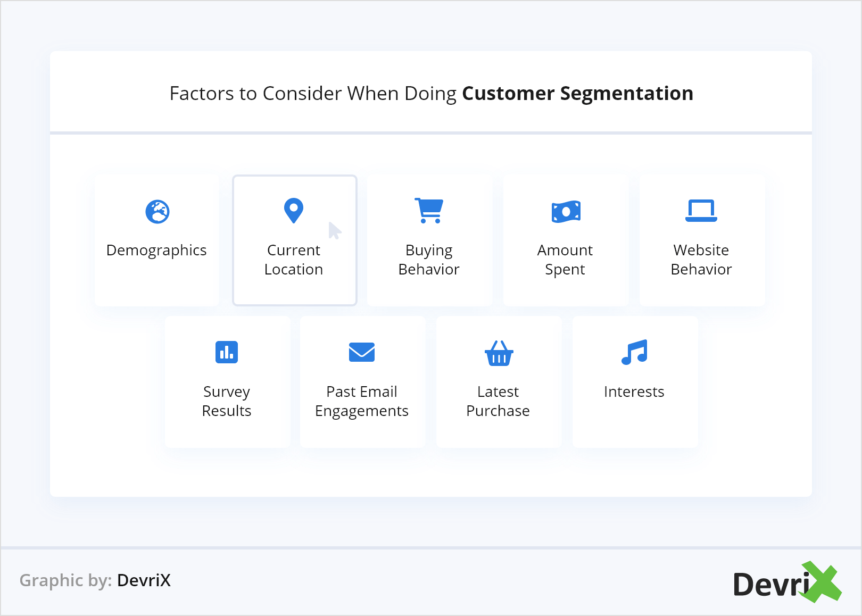This screenshot has width=862, height=616.
Task: Click the Interests music note icon
Action: tap(634, 352)
